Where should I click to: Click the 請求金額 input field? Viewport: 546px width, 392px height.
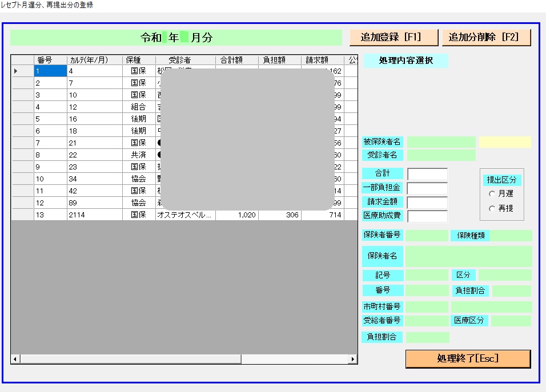pyautogui.click(x=427, y=202)
